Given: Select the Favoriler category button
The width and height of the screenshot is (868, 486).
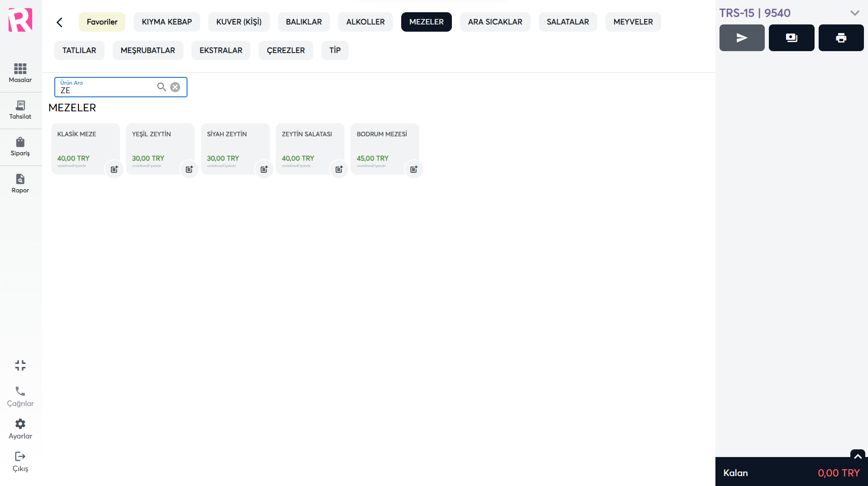Looking at the screenshot, I should pos(102,22).
